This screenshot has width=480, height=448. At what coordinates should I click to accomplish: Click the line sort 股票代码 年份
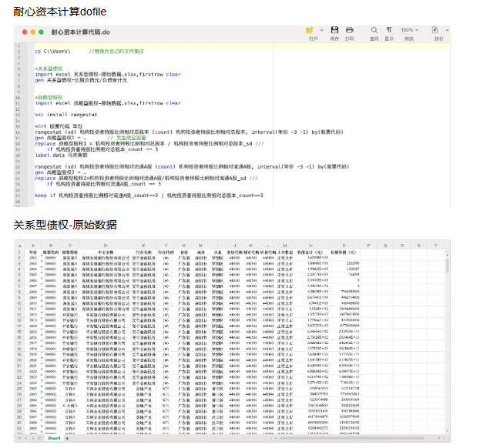point(59,126)
